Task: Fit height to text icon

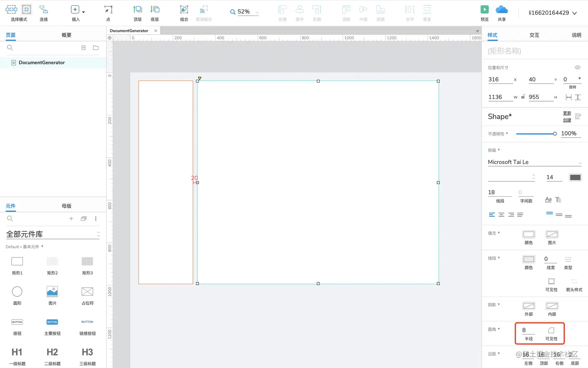Action: coord(578,97)
